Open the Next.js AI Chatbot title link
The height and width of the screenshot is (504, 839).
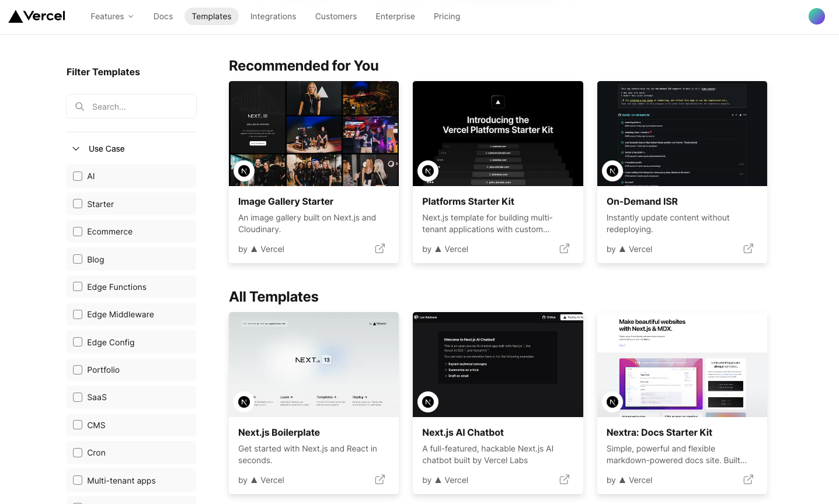click(463, 432)
